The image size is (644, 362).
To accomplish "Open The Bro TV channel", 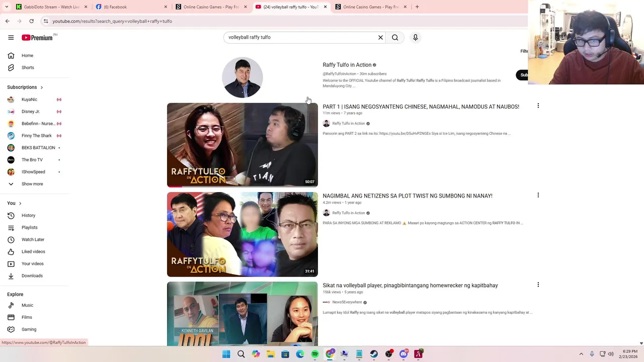I will click(x=34, y=160).
